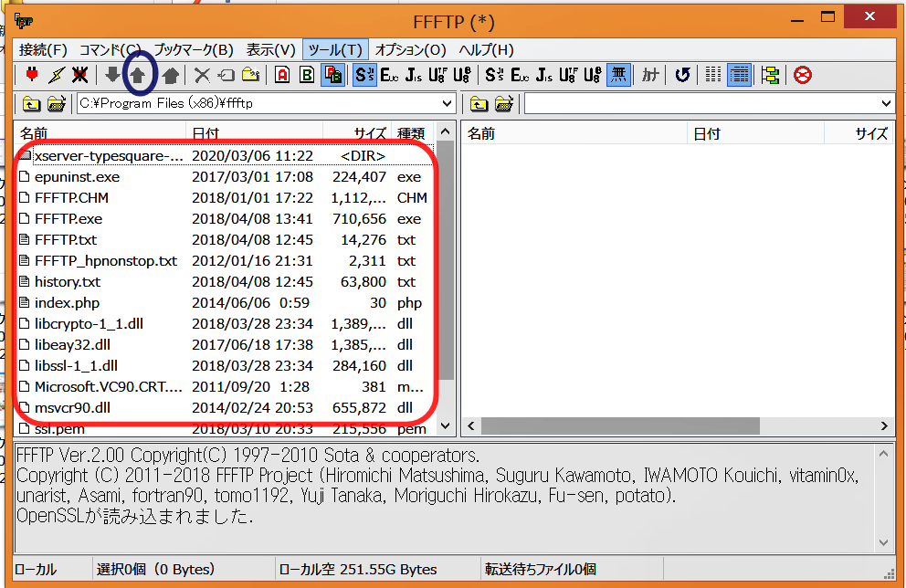Select SJIS in the group containing 無

click(495, 75)
